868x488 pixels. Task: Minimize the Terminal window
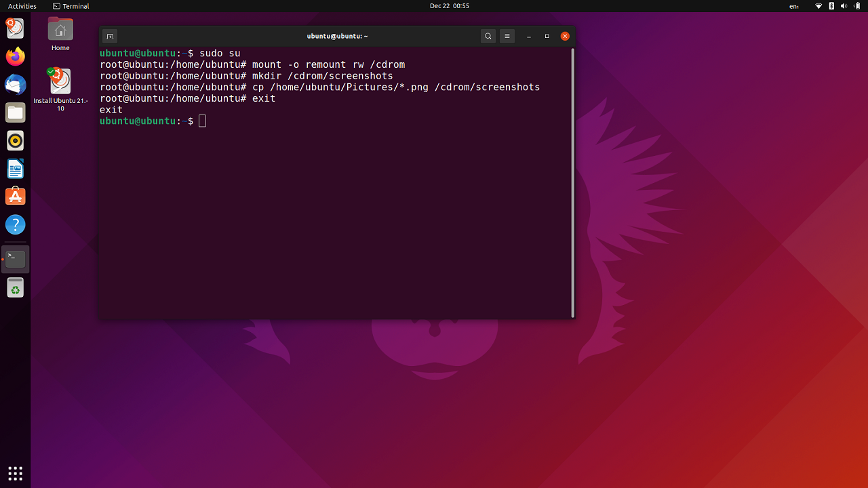[528, 37]
